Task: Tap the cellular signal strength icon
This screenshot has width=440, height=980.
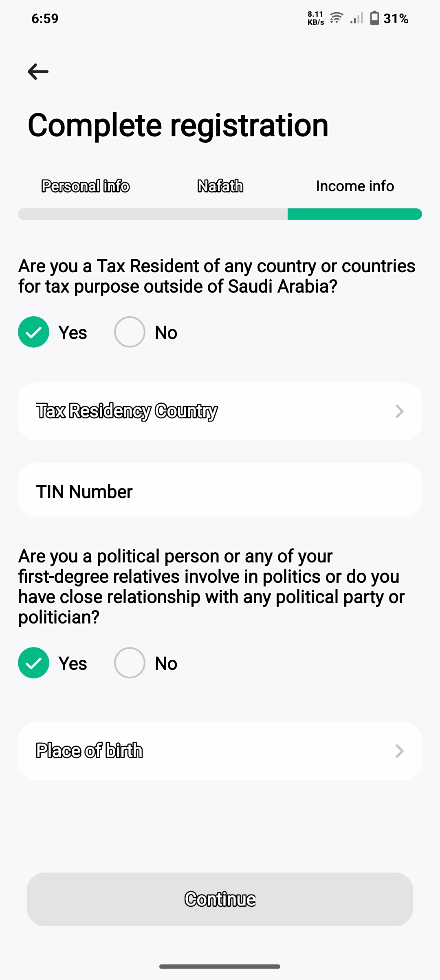Action: click(356, 18)
